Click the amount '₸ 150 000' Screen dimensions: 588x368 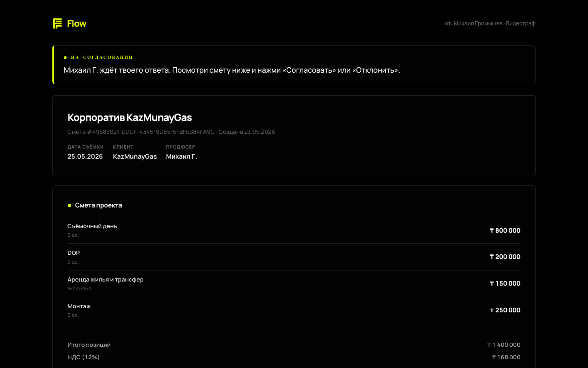tap(505, 283)
